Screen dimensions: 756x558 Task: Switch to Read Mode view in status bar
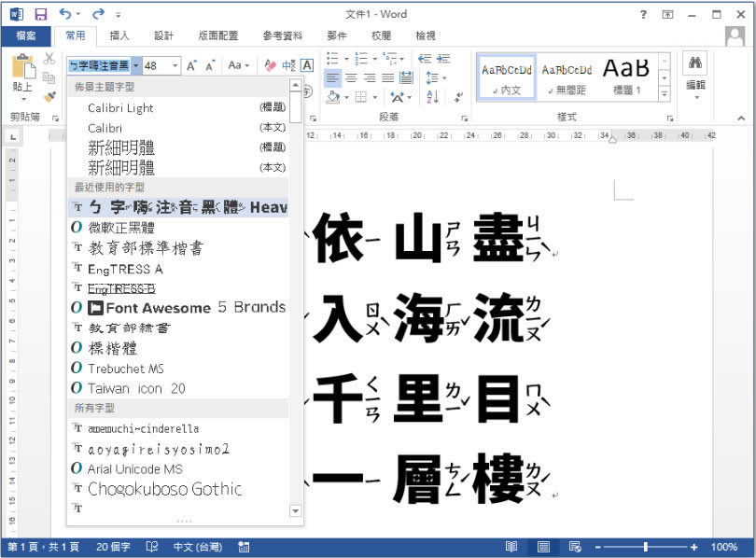coord(511,547)
